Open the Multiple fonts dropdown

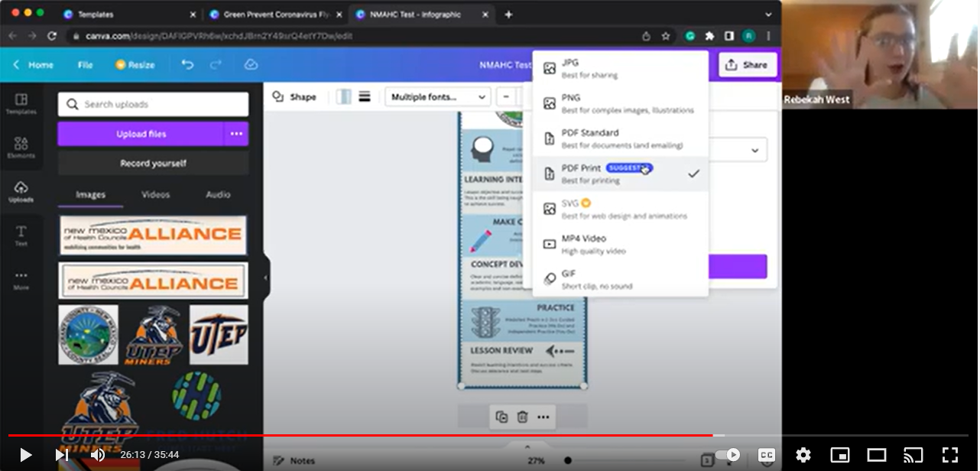tap(438, 97)
